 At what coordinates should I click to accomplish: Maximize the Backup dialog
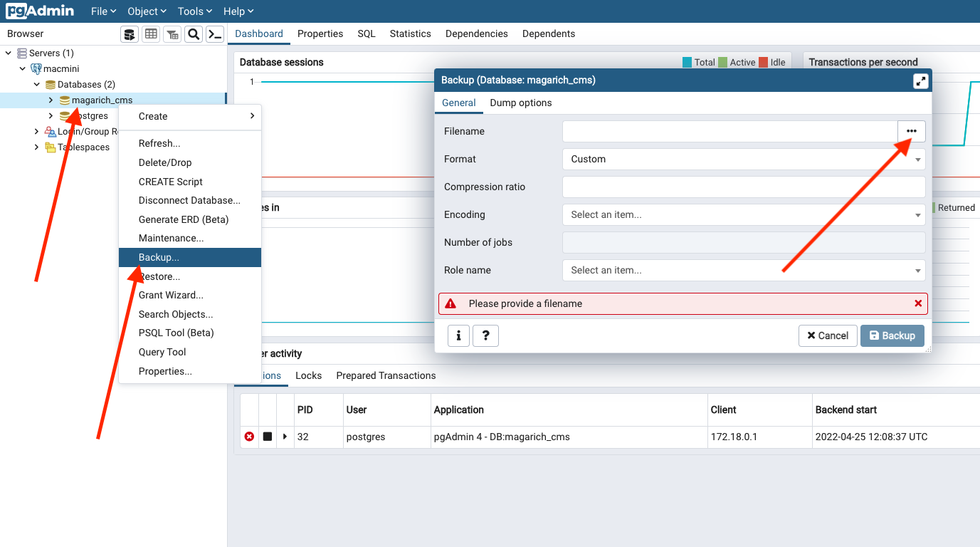(920, 81)
